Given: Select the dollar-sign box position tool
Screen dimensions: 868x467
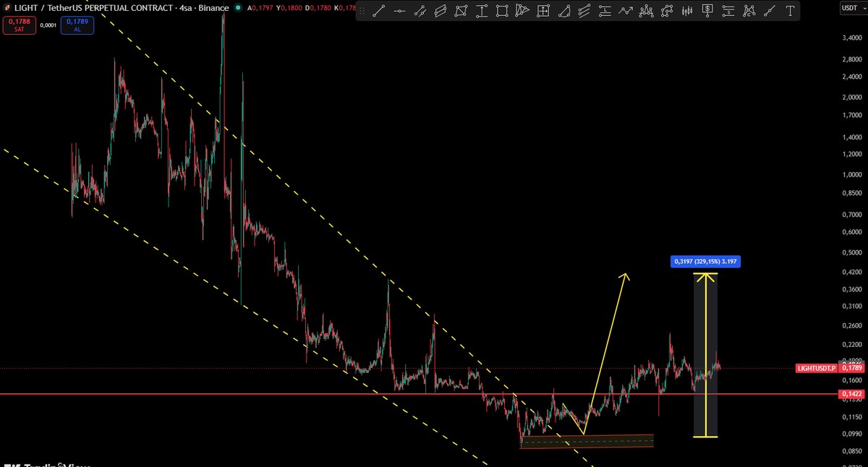Looking at the screenshot, I should coord(708,11).
